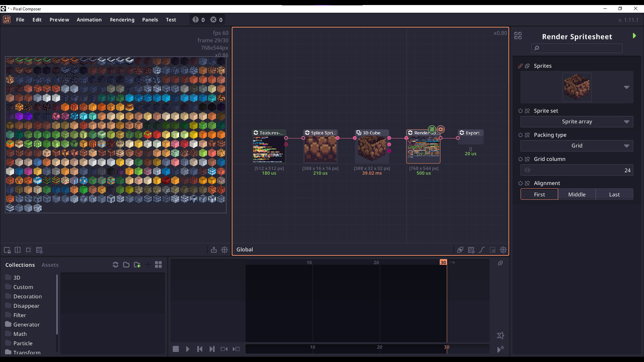
Task: Switch to the Assets tab
Action: [x=50, y=264]
